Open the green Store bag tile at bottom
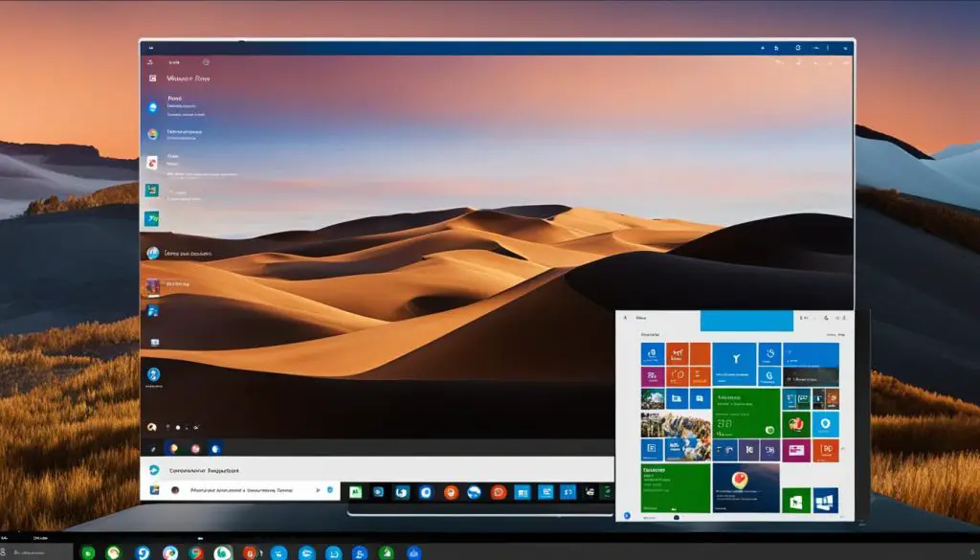The width and height of the screenshot is (980, 560). click(x=796, y=501)
